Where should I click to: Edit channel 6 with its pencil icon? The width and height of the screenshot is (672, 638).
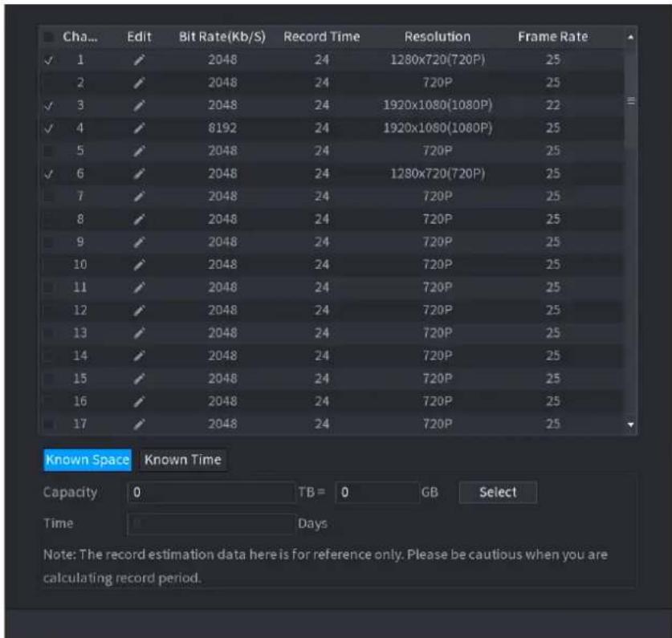pyautogui.click(x=139, y=173)
